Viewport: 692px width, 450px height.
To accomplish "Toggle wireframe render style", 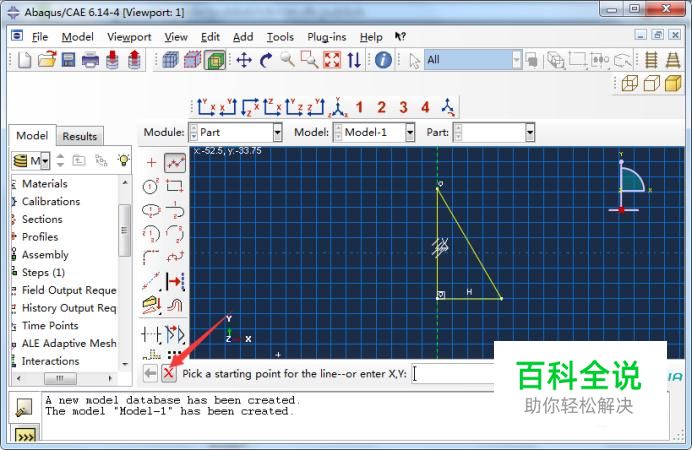I will point(630,83).
